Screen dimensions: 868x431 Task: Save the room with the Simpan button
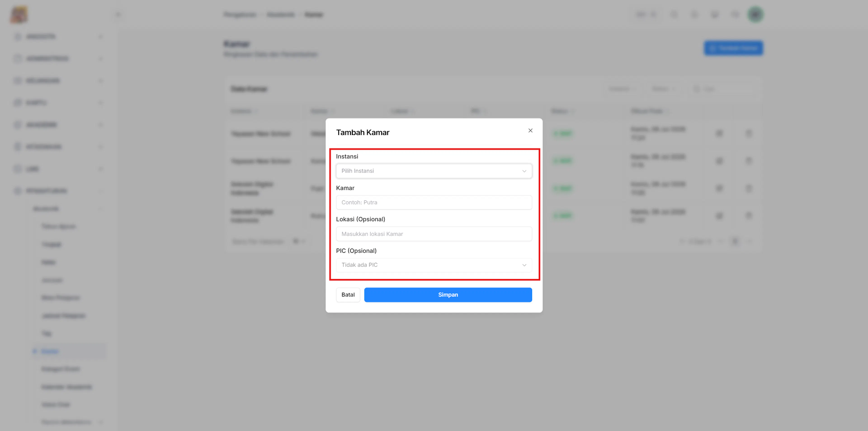[x=448, y=295]
